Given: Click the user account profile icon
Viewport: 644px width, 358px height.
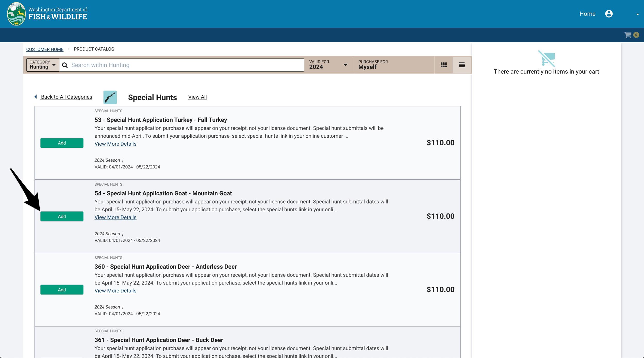Looking at the screenshot, I should click(609, 14).
